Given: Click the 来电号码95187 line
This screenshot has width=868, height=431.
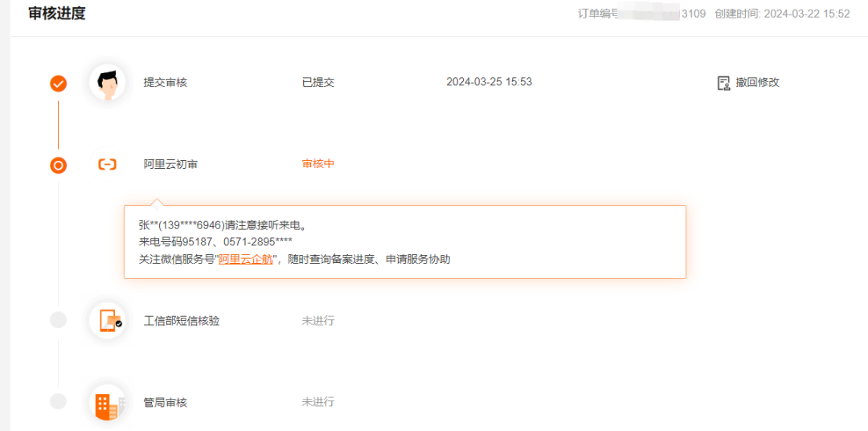Looking at the screenshot, I should [215, 242].
